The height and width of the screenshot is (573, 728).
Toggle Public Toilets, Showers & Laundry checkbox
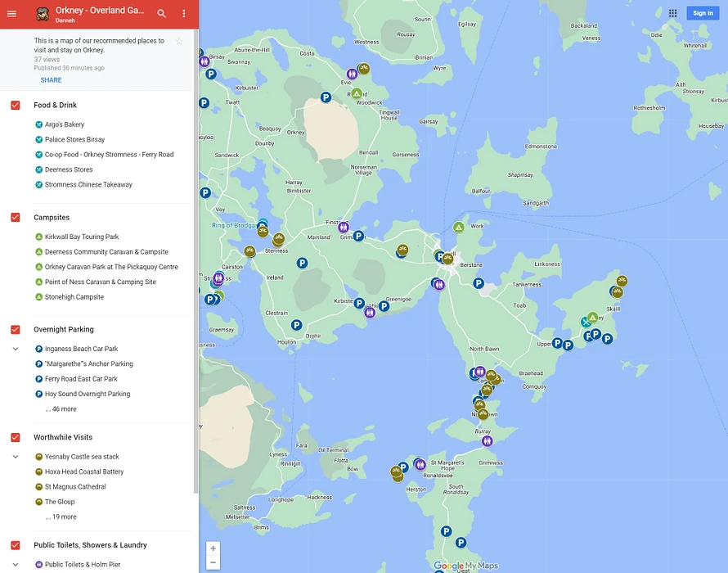click(16, 545)
